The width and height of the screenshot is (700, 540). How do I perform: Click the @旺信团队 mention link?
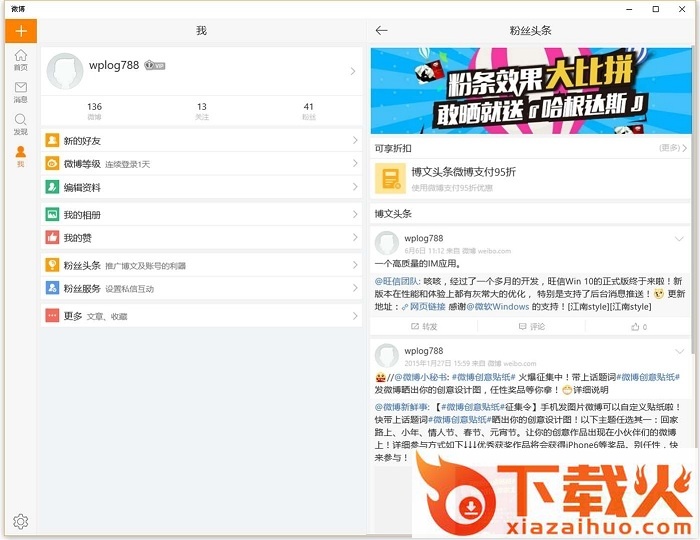tap(397, 281)
